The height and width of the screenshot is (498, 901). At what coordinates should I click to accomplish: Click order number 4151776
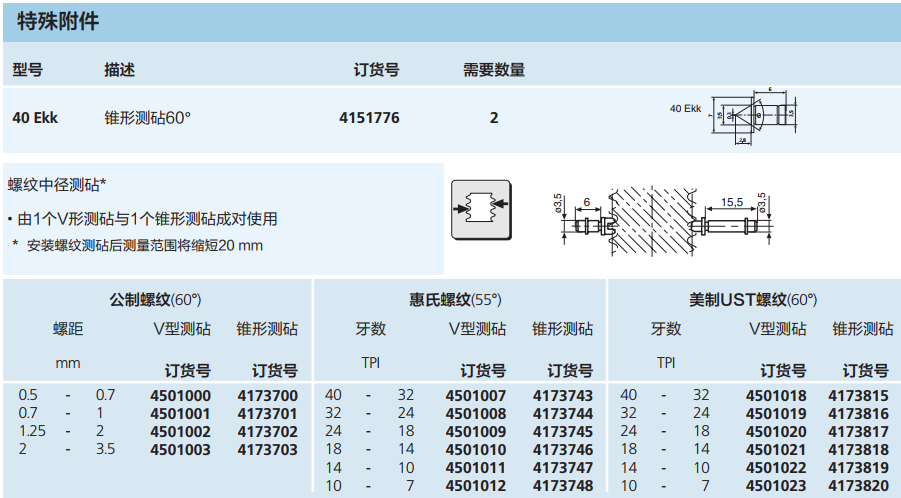[369, 118]
